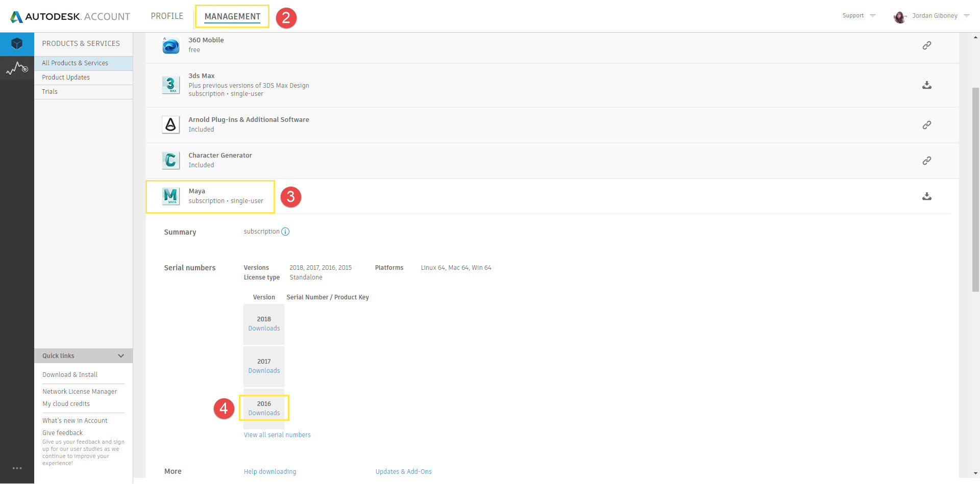The width and height of the screenshot is (980, 484).
Task: Click the 3ds Max product icon
Action: (170, 85)
